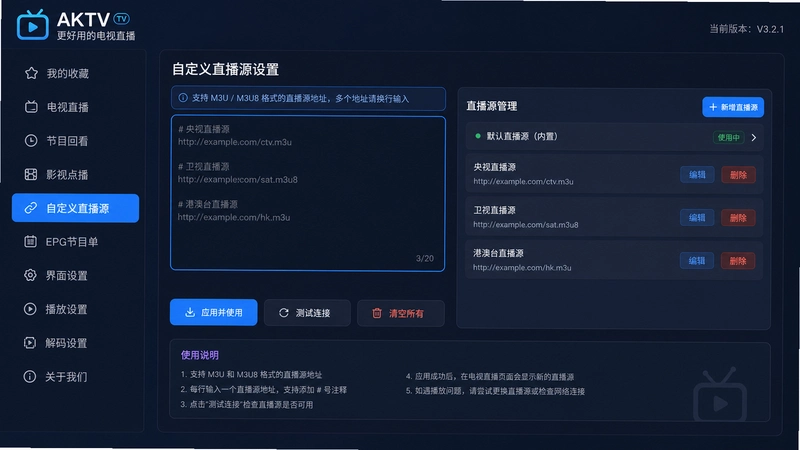The image size is (800, 450).
Task: Open 节目回看 menu item
Action: tap(76, 140)
